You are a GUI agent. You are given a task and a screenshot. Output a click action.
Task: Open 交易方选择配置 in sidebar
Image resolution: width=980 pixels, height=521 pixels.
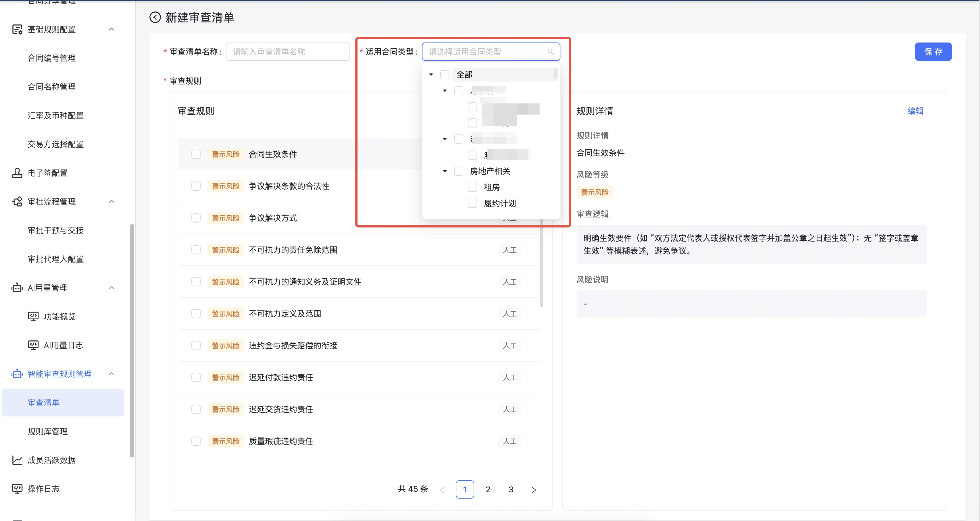(55, 144)
